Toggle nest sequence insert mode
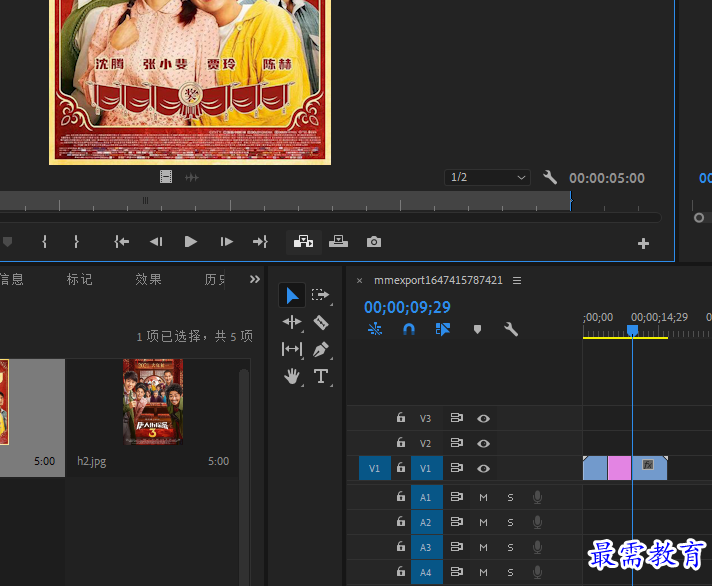This screenshot has width=712, height=586. [375, 329]
